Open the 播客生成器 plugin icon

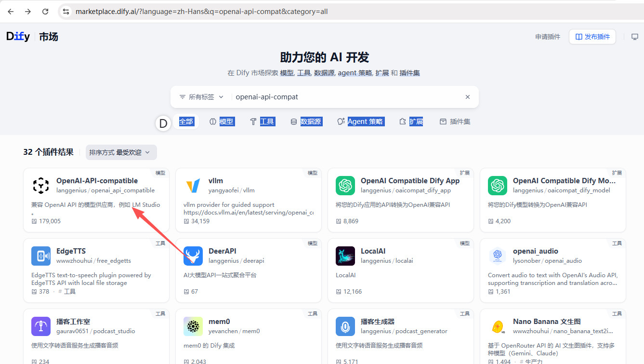(345, 326)
